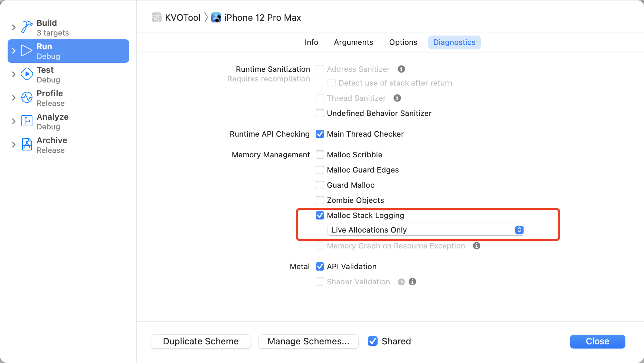Click the Profile icon in sidebar
Viewport: 644px width, 363px height.
point(27,97)
